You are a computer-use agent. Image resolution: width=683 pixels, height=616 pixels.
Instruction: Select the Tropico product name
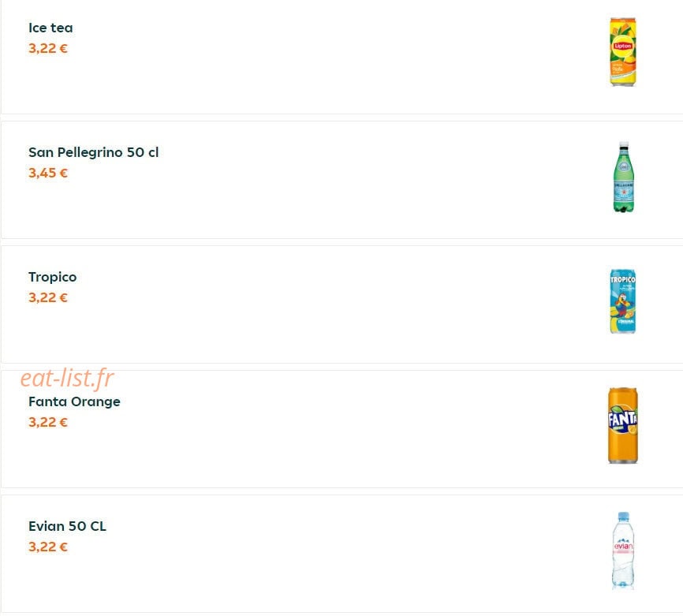[x=52, y=277]
